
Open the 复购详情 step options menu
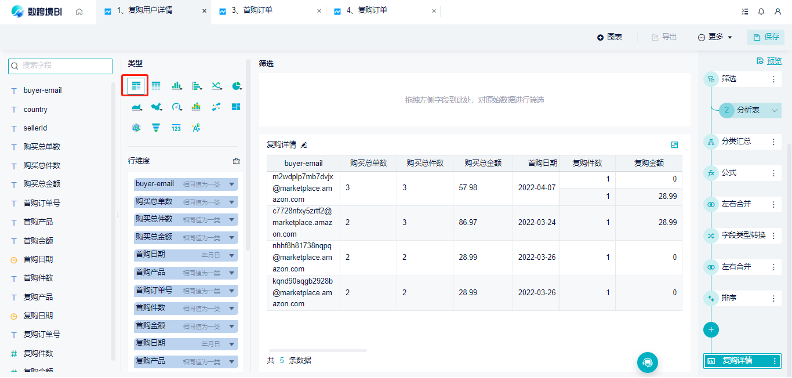[x=774, y=361]
